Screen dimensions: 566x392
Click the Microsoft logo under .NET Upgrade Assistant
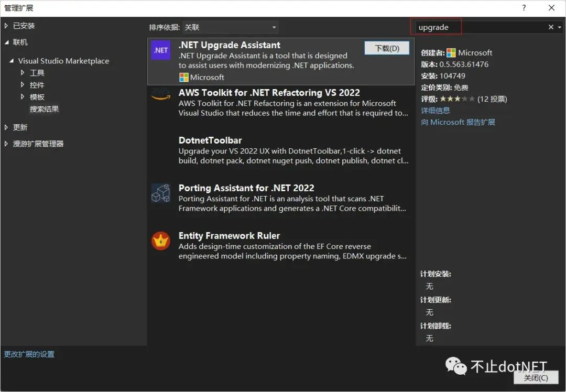[184, 77]
